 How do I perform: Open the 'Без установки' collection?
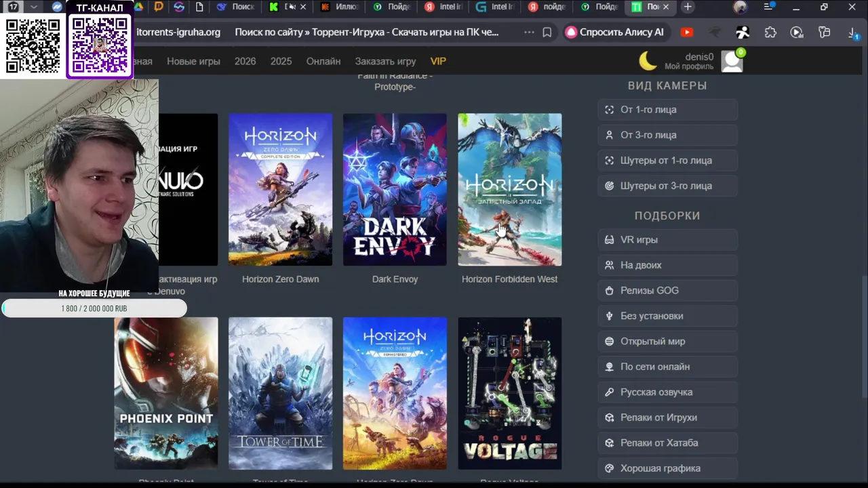point(667,316)
